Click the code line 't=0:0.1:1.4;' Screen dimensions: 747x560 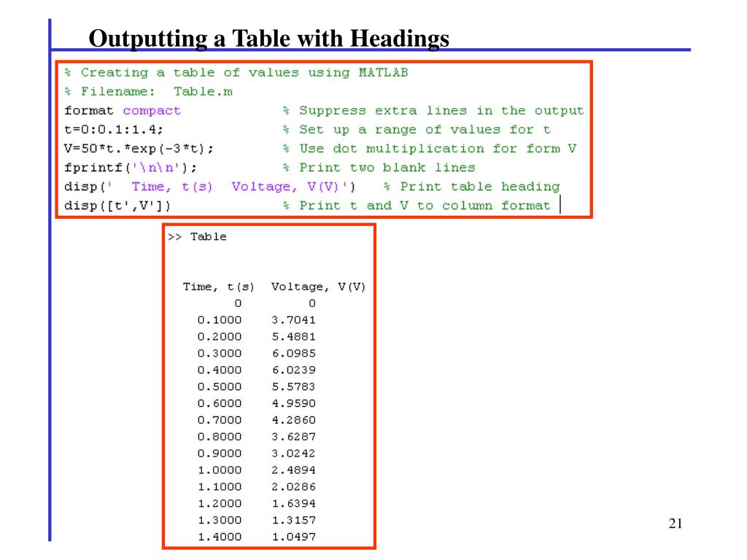coord(113,130)
